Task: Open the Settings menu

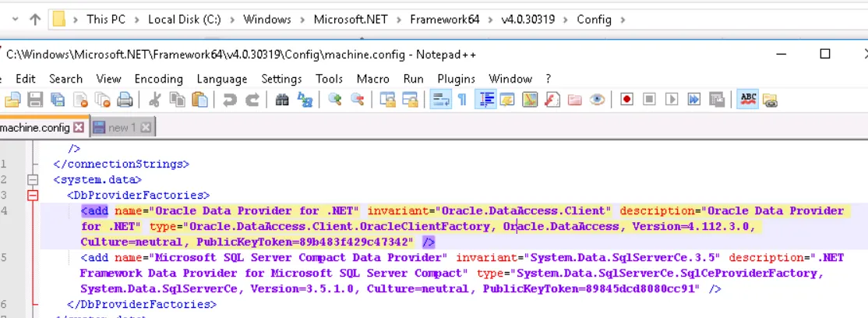Action: click(281, 79)
